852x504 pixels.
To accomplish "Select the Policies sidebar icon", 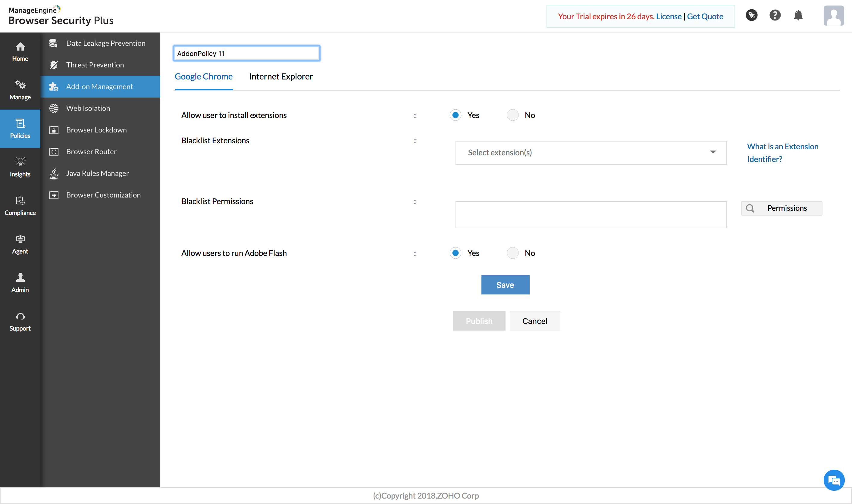I will pyautogui.click(x=20, y=123).
